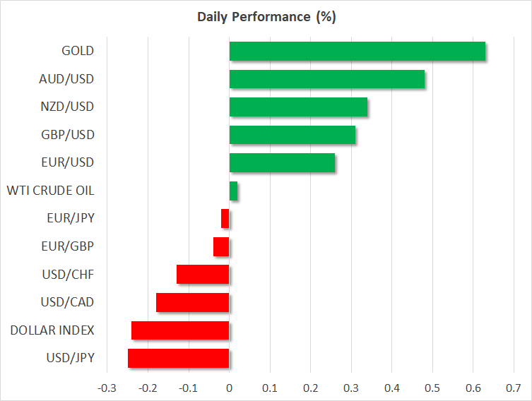The image size is (532, 401).
Task: Click the USD/CAD negative bar
Action: [x=193, y=302]
